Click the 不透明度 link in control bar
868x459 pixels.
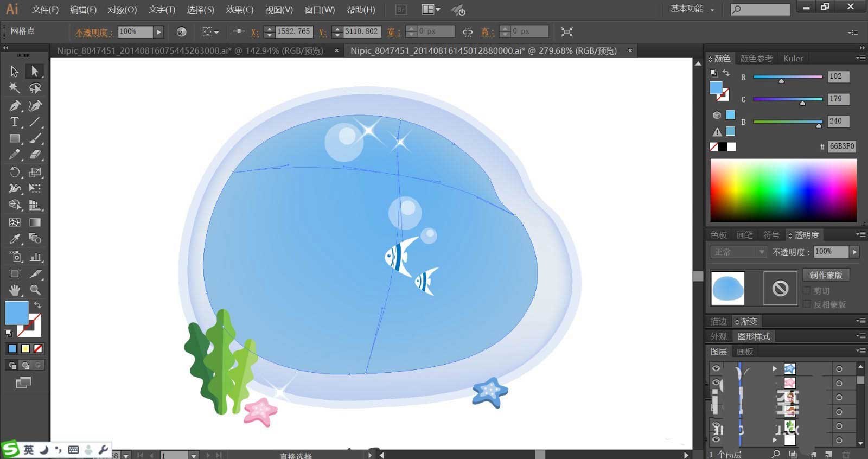94,32
